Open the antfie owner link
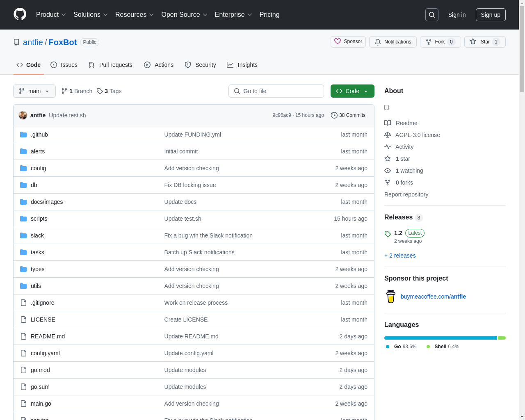Image resolution: width=525 pixels, height=420 pixels. tap(33, 42)
